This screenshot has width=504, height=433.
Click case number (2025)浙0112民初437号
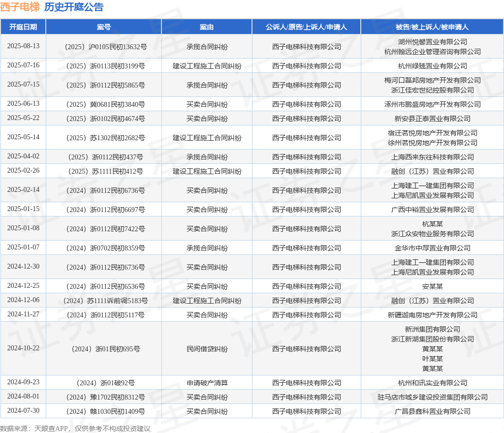pos(106,157)
